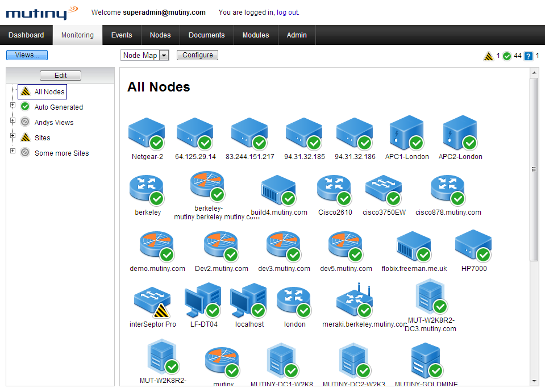Image resolution: width=545 pixels, height=392 pixels.
Task: Click the localhost node label
Action: pos(249,324)
